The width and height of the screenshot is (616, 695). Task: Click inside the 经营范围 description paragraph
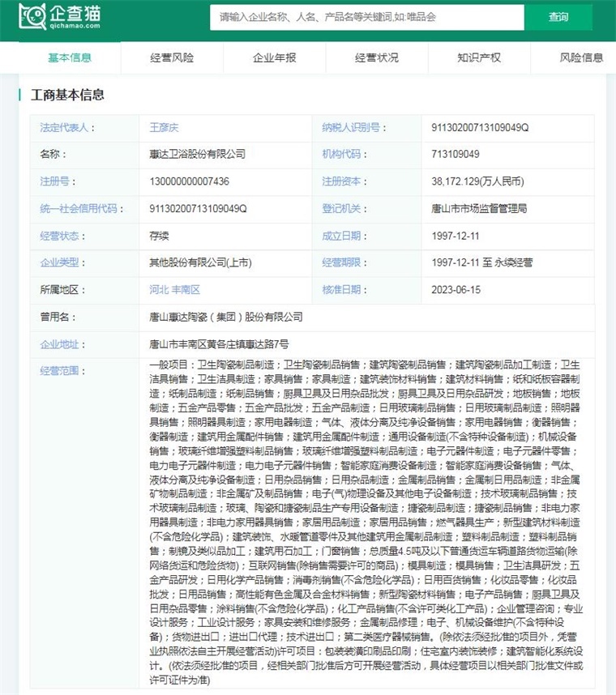click(x=366, y=522)
